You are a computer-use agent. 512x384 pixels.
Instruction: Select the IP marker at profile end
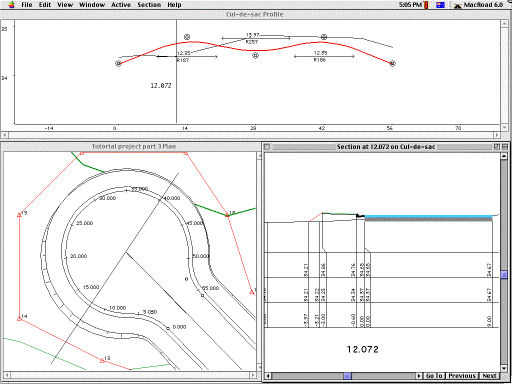(x=392, y=63)
